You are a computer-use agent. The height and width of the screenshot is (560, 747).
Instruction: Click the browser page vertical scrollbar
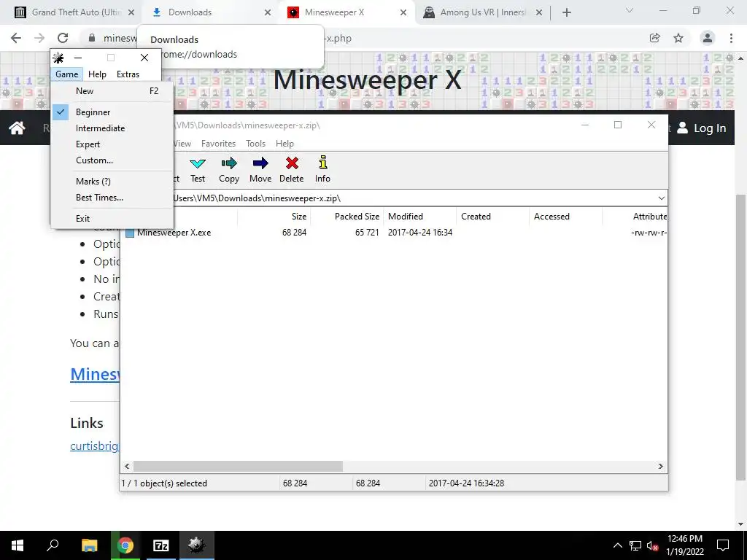[740, 338]
